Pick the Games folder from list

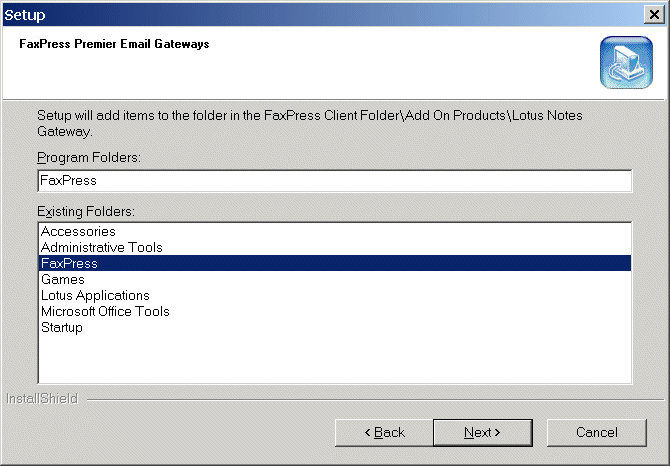tap(63, 279)
